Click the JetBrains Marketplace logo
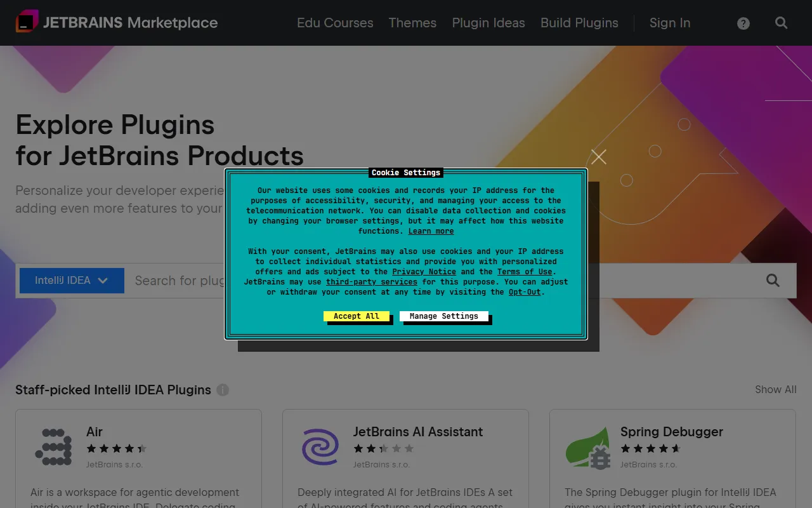The image size is (812, 508). [117, 23]
